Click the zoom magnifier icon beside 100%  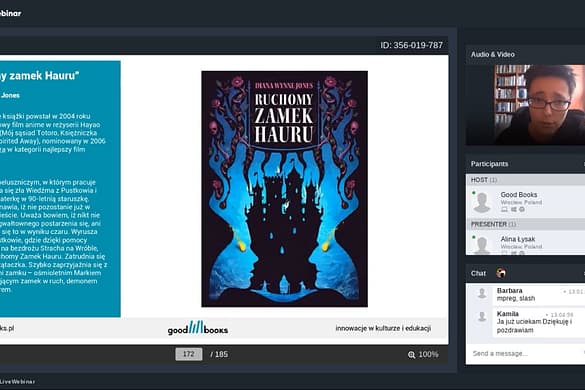(x=411, y=355)
